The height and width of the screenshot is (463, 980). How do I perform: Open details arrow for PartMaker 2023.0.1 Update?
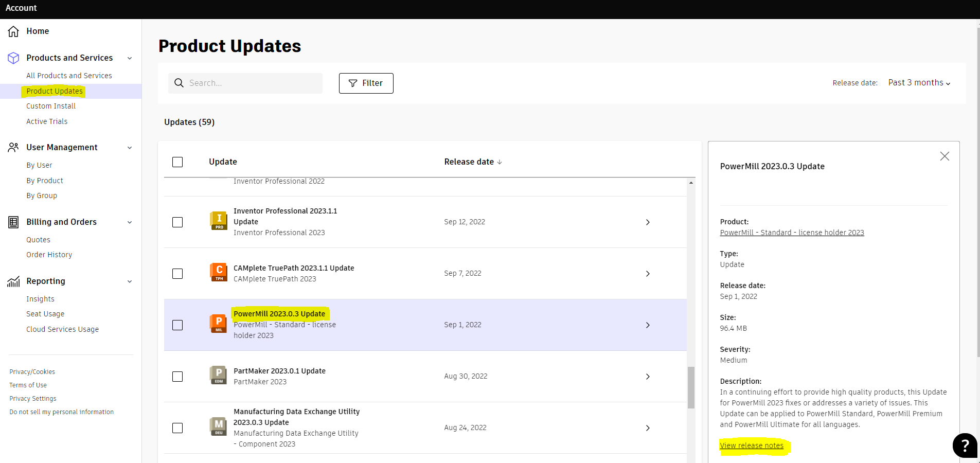coord(648,377)
